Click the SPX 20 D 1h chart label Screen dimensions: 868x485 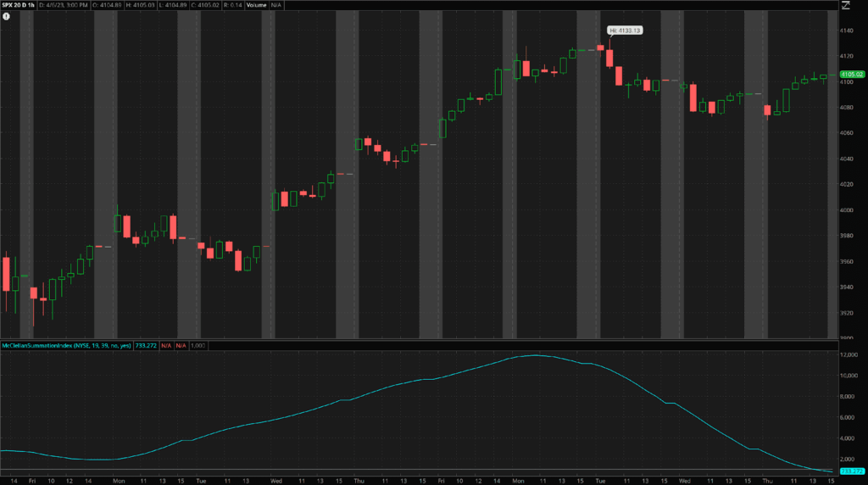pyautogui.click(x=19, y=5)
